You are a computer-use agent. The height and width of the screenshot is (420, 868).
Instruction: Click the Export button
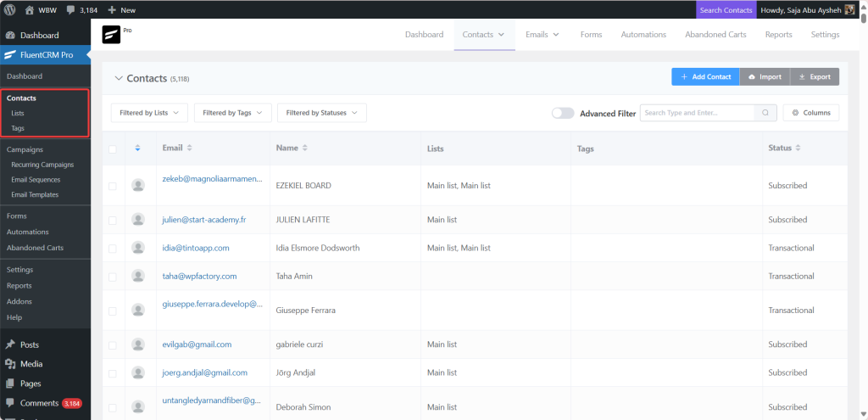point(815,77)
